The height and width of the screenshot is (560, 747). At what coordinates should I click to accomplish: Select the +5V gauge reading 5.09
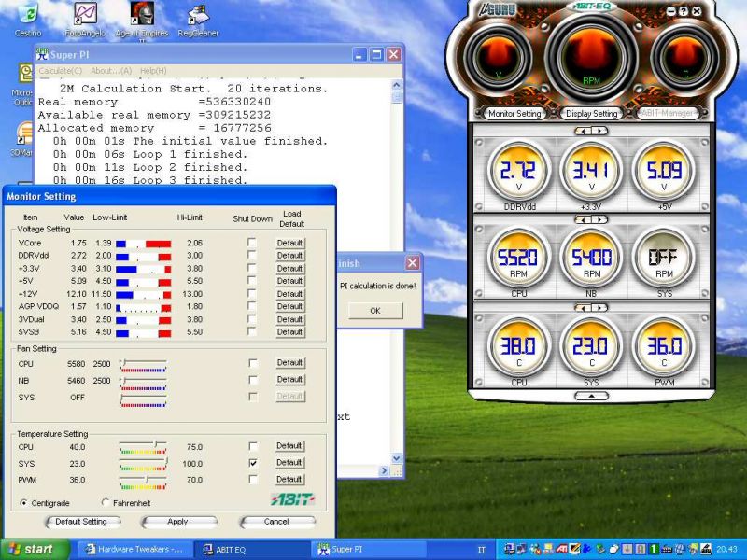click(664, 171)
